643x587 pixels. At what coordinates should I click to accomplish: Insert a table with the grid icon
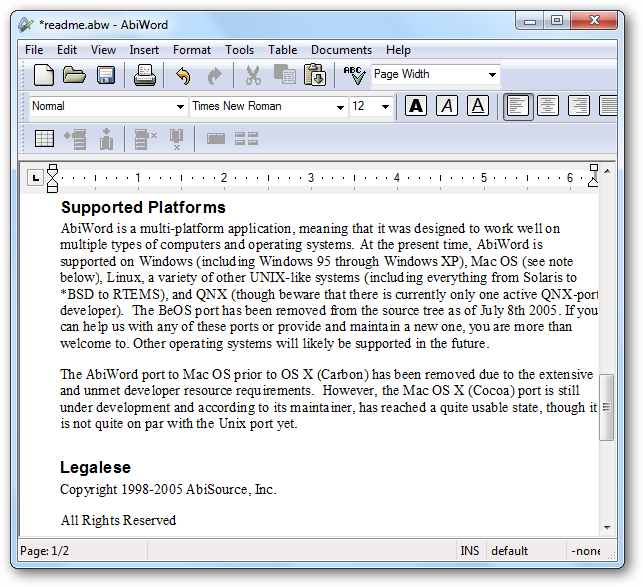tap(44, 139)
